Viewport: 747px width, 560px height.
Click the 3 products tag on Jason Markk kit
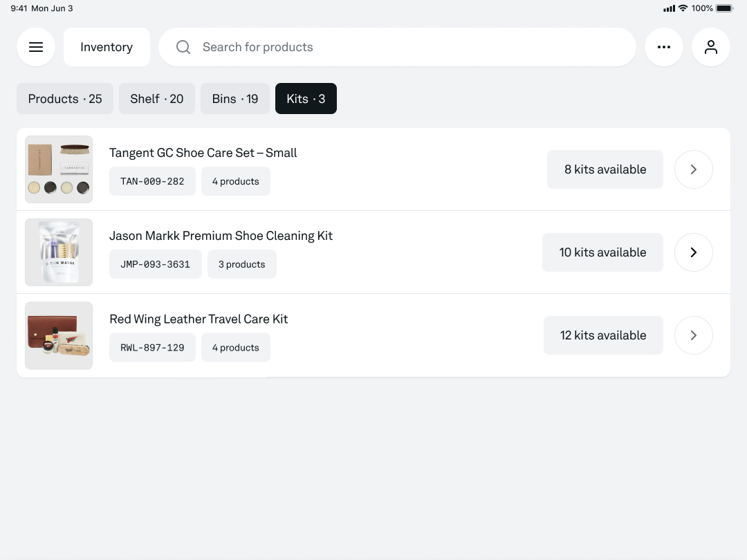[242, 264]
